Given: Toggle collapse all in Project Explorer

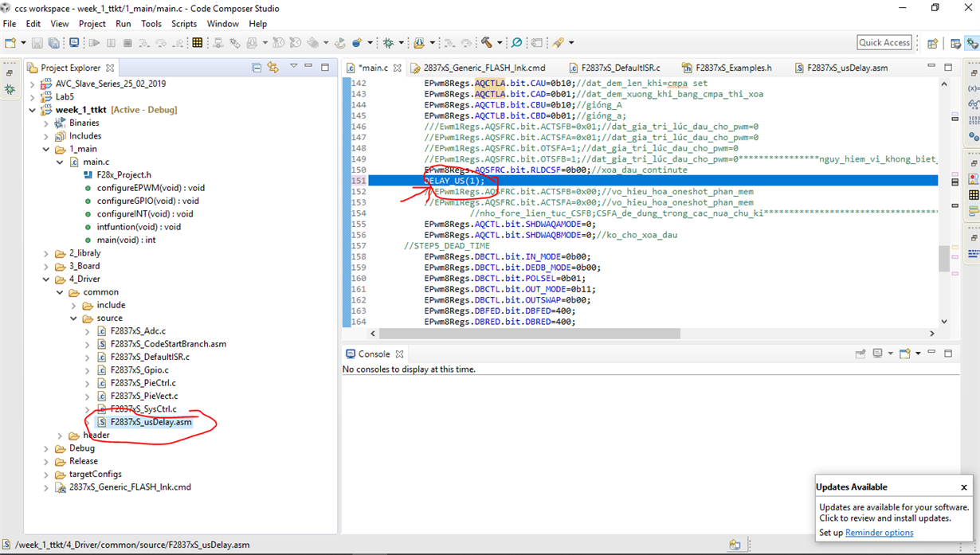Looking at the screenshot, I should click(x=257, y=68).
